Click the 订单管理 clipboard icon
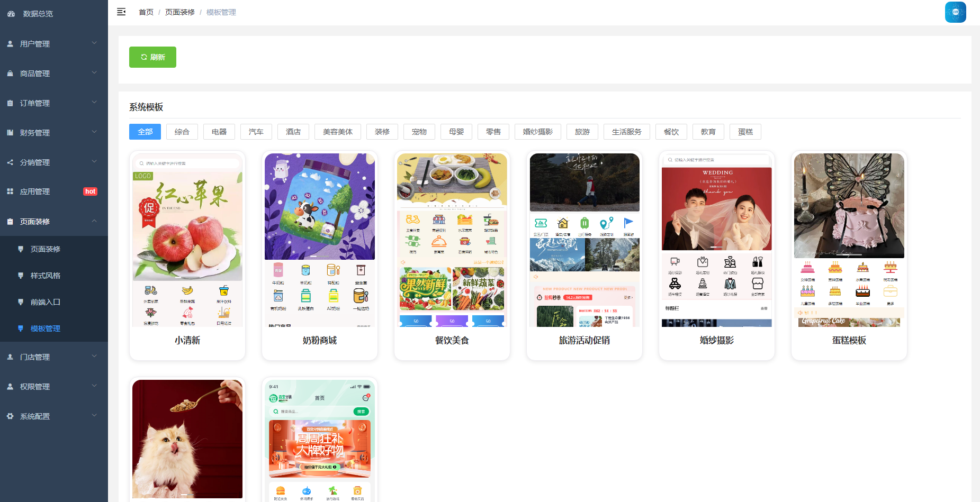This screenshot has height=502, width=980. click(x=10, y=103)
